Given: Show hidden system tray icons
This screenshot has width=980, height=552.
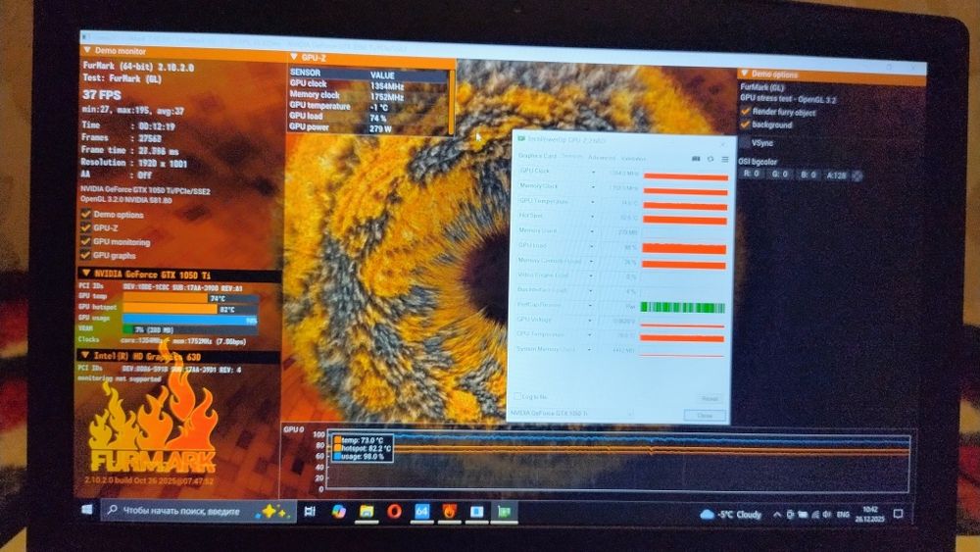Looking at the screenshot, I should click(777, 515).
